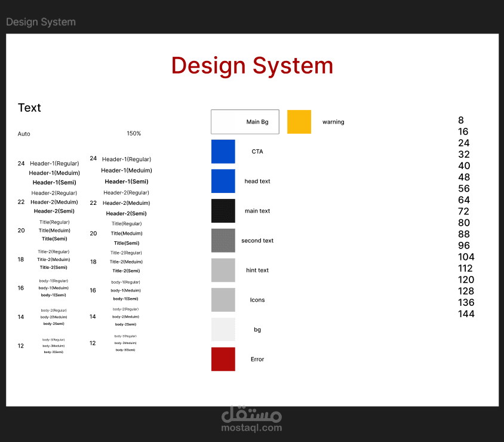Click body-1(Semi) in the 150% column
This screenshot has height=442, width=504.
click(x=125, y=299)
